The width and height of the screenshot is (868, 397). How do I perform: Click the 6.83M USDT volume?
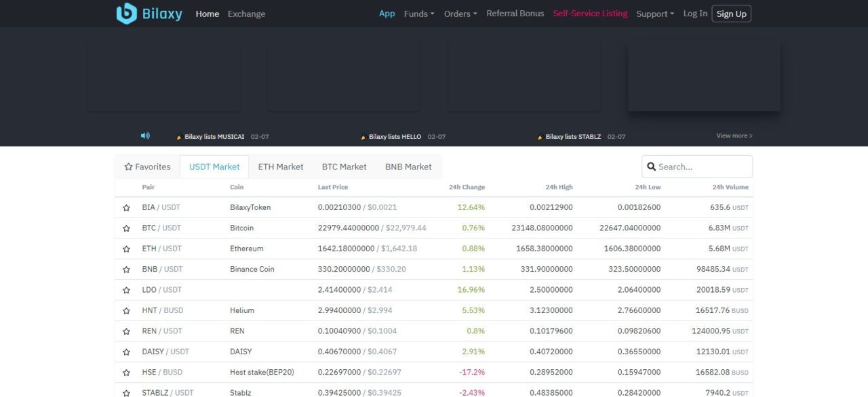pos(728,228)
